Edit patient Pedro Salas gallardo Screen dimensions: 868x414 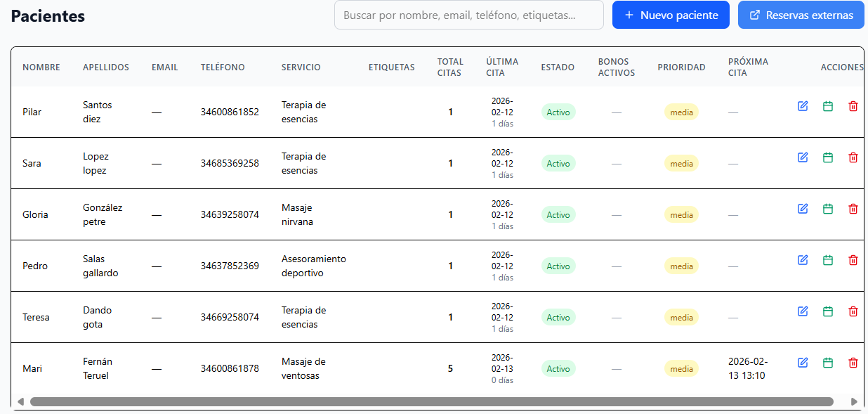(803, 260)
